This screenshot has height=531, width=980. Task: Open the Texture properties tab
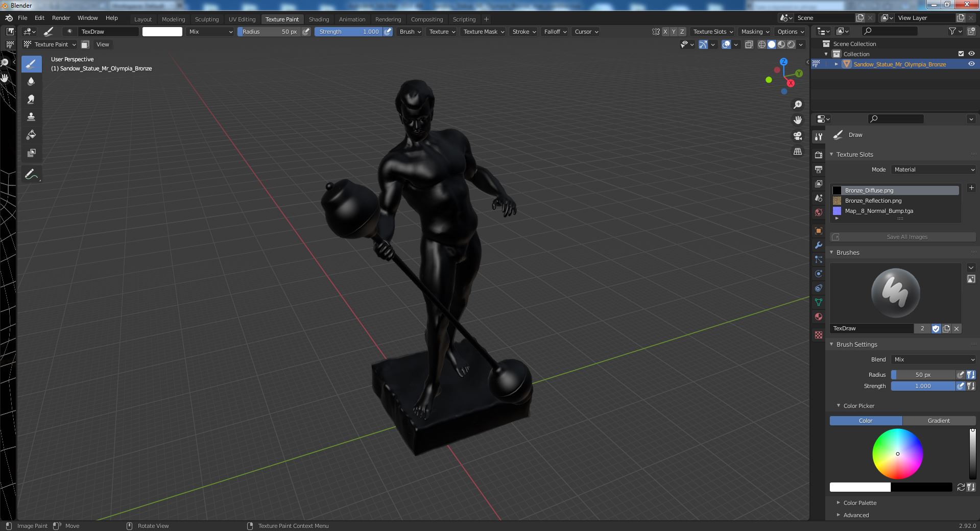click(x=819, y=335)
